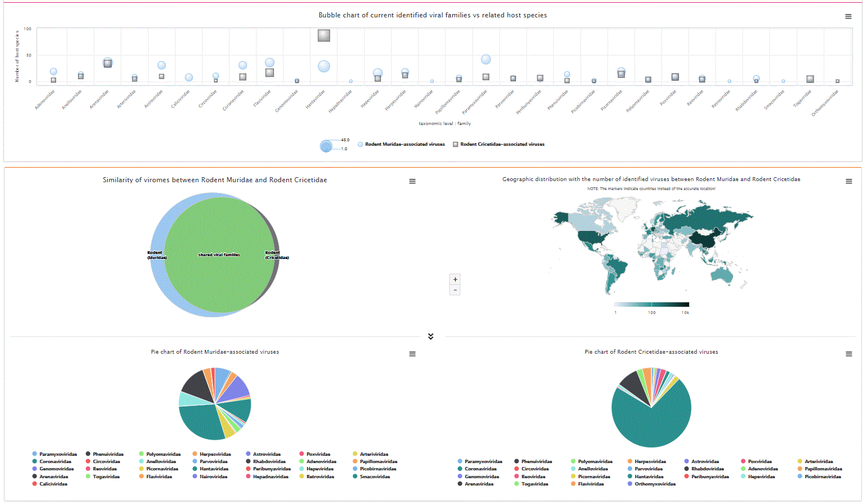The image size is (863, 504).
Task: Click the largest square bubble above Hantaviridae
Action: [324, 35]
